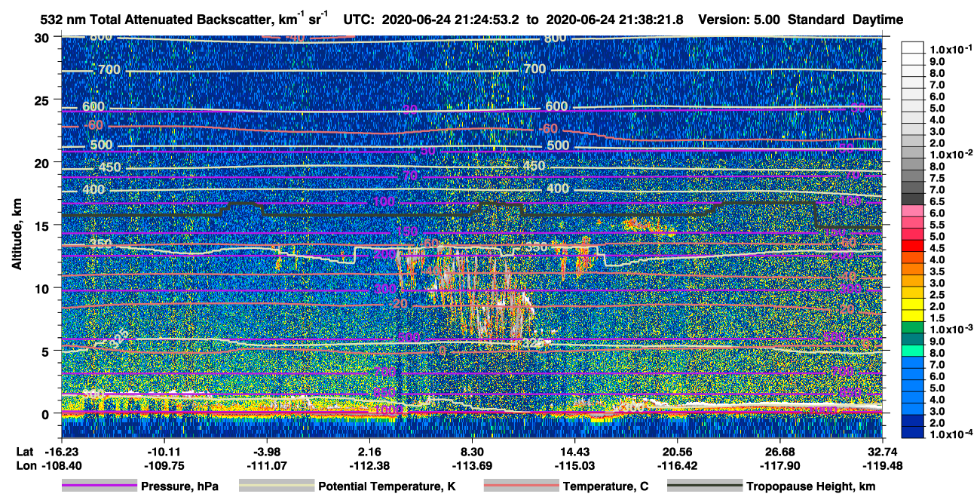Click the Potential Temperature line sample in legend
The image size is (980, 503).
[x=276, y=486]
